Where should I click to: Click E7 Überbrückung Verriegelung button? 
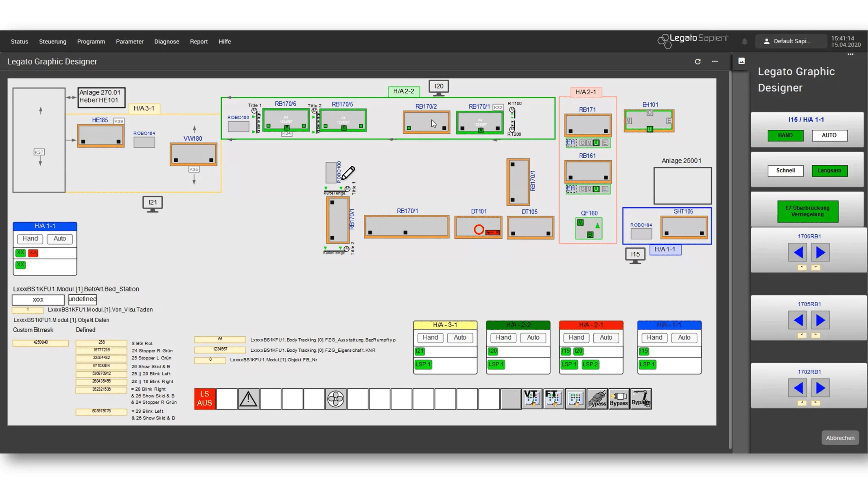pos(808,211)
